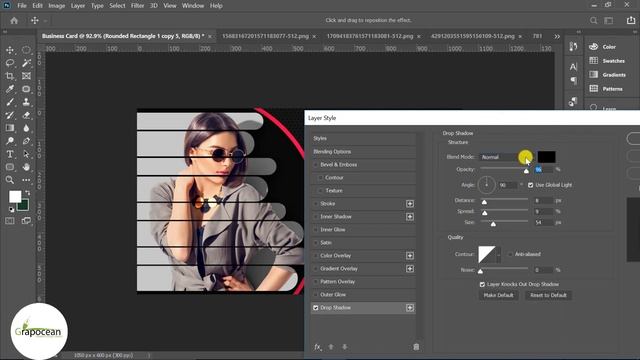This screenshot has height=360, width=640.
Task: Click the black shadow color swatch
Action: point(546,157)
